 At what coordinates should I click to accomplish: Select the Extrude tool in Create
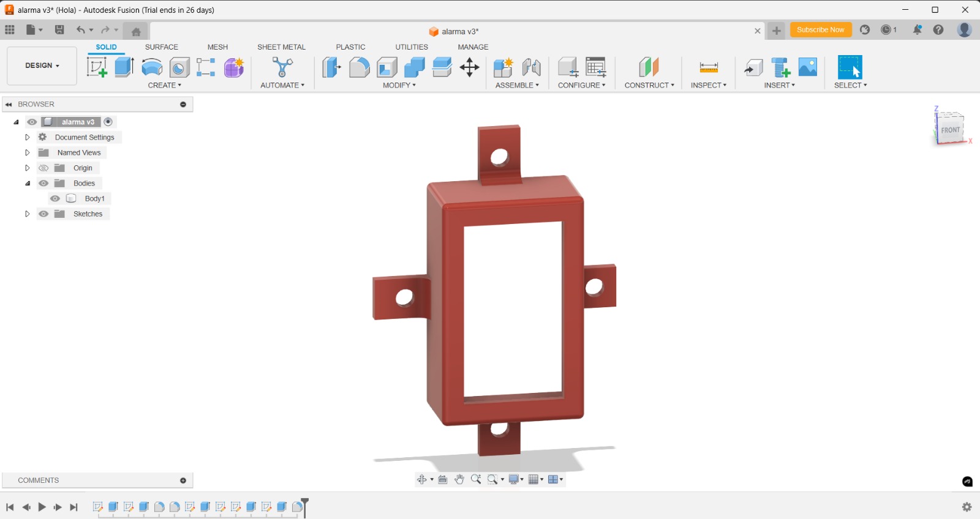[124, 67]
